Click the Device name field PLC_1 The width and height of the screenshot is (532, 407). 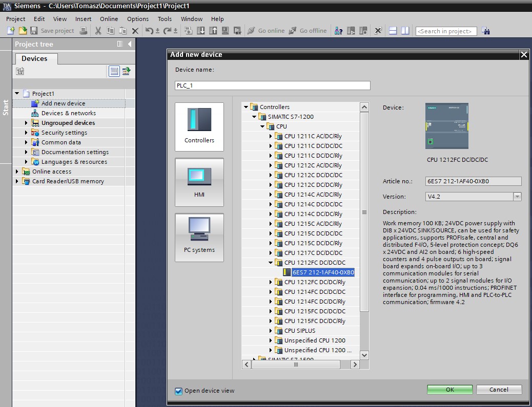point(273,85)
